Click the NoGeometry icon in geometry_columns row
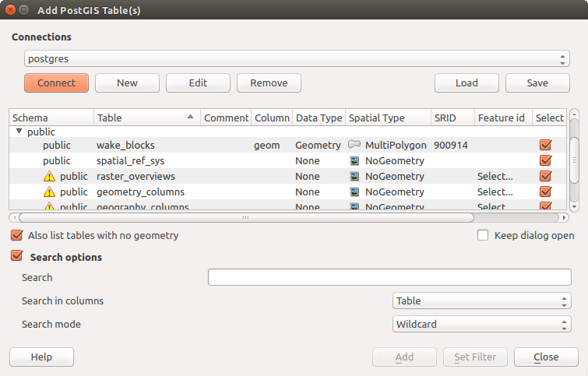Screen dimensions: 588x376 click(x=354, y=192)
